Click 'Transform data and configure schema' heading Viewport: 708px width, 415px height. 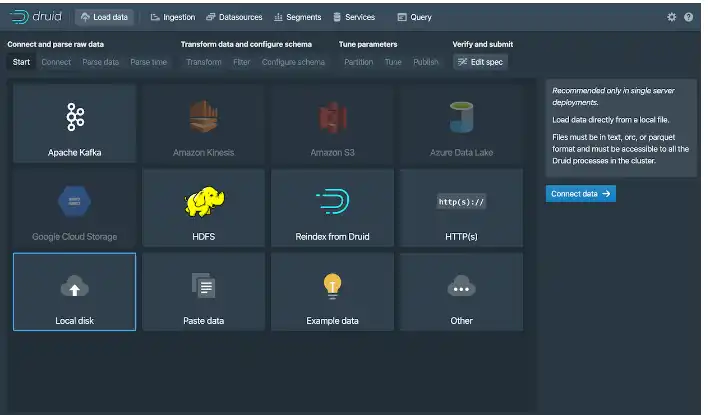pos(246,44)
